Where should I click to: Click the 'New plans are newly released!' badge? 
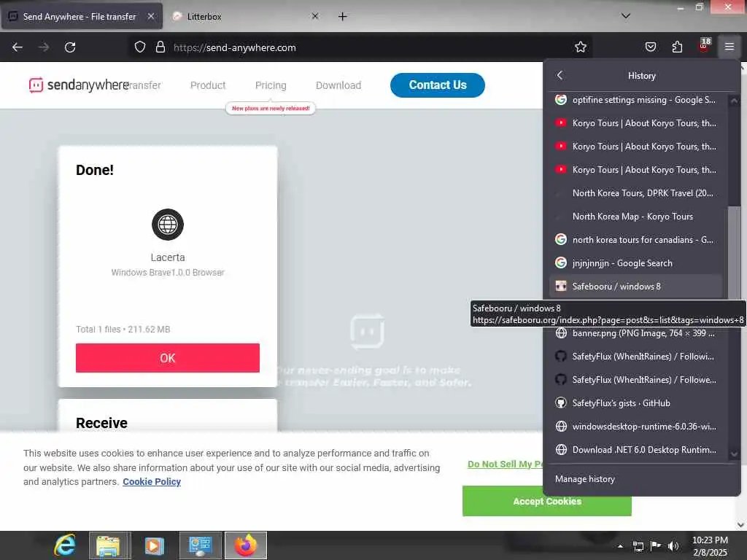271,109
